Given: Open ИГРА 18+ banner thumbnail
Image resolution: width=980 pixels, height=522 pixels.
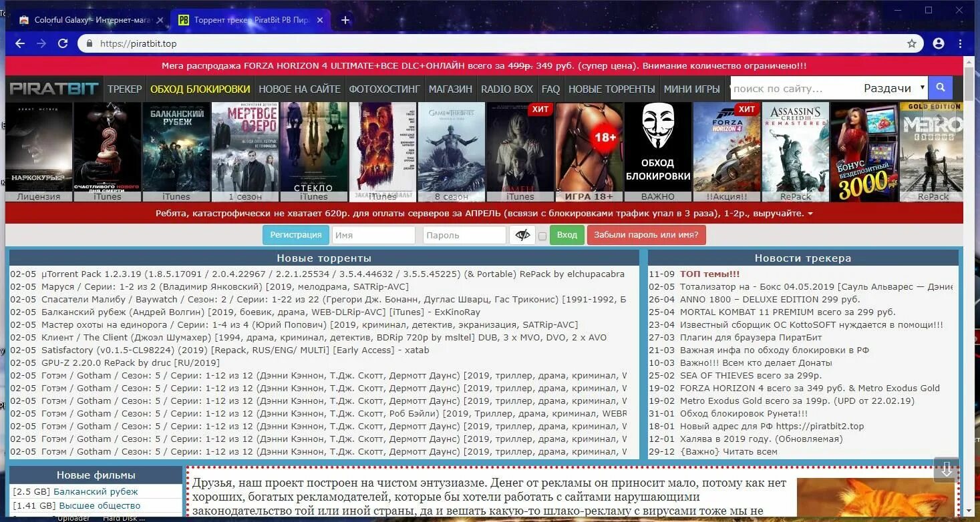Looking at the screenshot, I should point(589,152).
